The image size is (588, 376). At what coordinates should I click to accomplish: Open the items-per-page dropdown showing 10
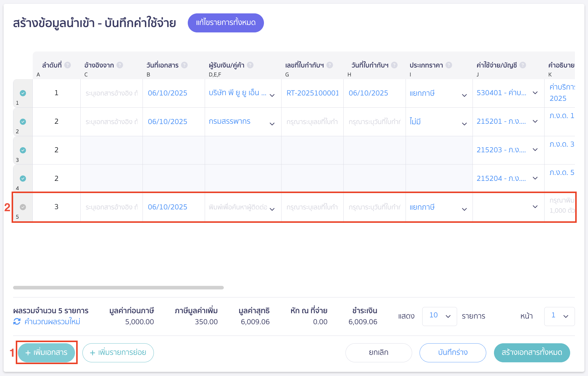(x=439, y=316)
